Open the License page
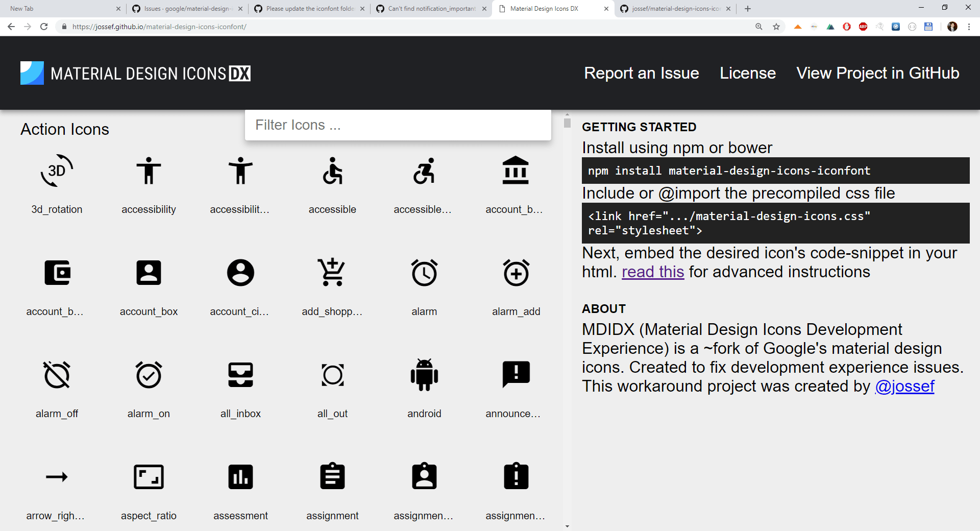The width and height of the screenshot is (980, 531). point(747,73)
